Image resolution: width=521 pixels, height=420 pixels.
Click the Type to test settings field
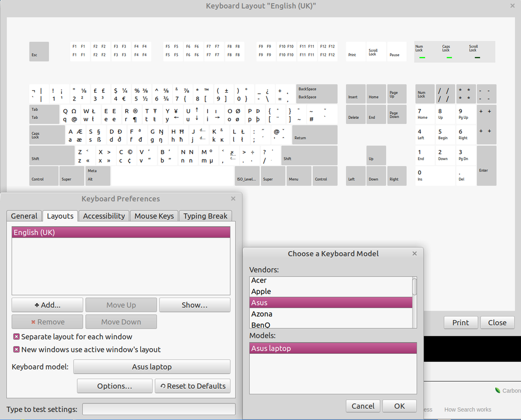tap(159, 409)
